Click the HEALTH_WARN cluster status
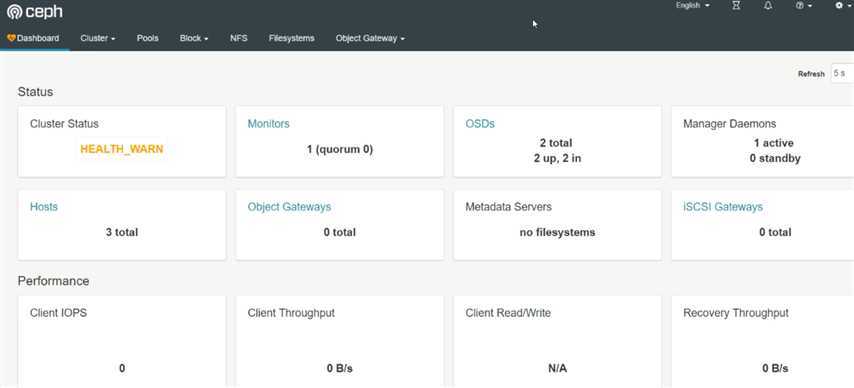Screen dimensions: 854x388 point(121,149)
